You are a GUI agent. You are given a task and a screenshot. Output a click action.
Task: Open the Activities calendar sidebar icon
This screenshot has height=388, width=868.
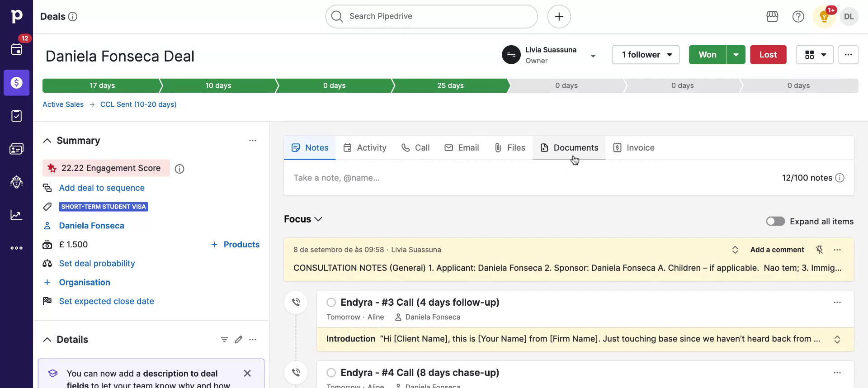pos(16,49)
